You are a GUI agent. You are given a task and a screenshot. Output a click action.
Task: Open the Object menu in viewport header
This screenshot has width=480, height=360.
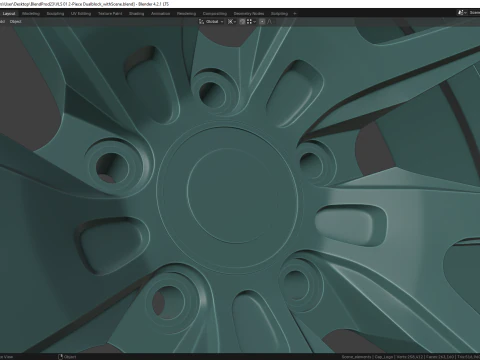[15, 22]
